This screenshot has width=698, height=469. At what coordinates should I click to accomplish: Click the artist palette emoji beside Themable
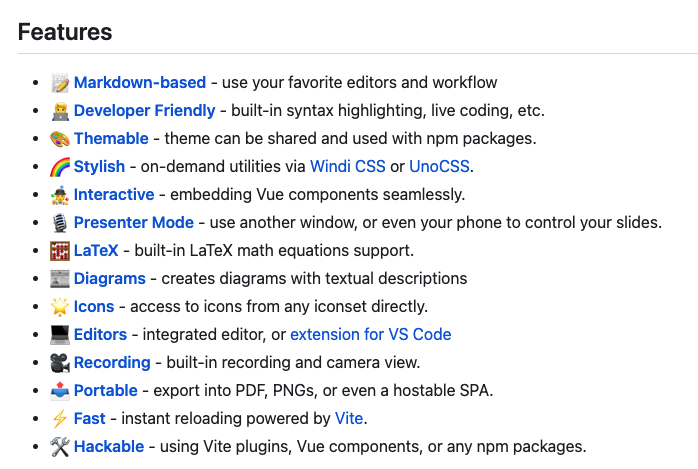click(59, 139)
